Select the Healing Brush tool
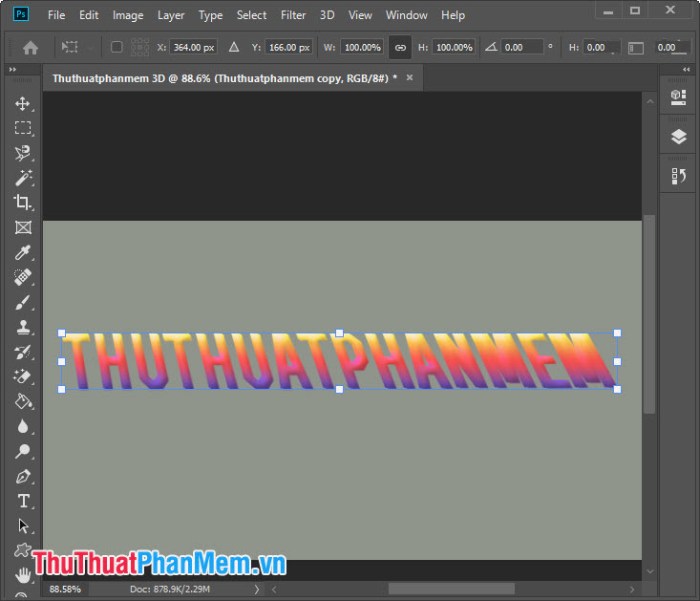This screenshot has height=601, width=700. coord(23,277)
